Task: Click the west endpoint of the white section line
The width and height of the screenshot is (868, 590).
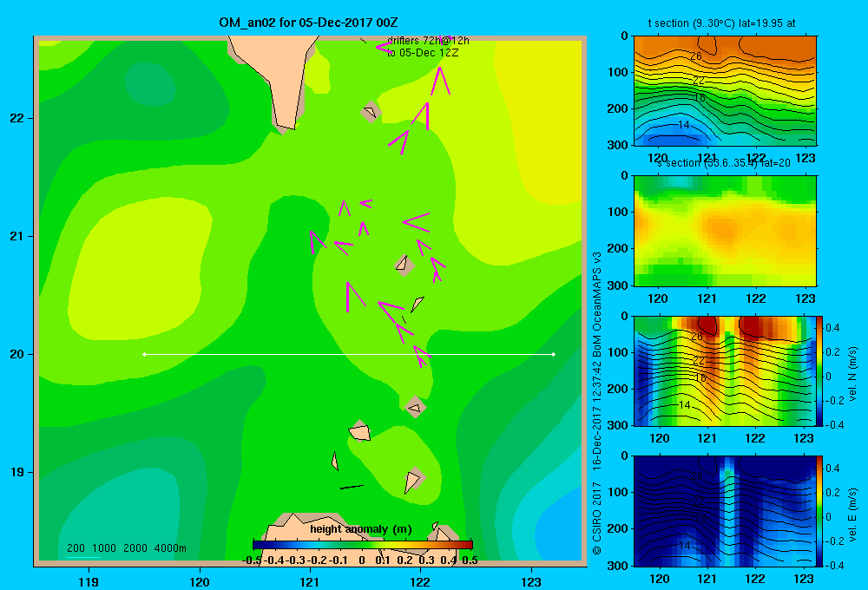Action: [144, 354]
